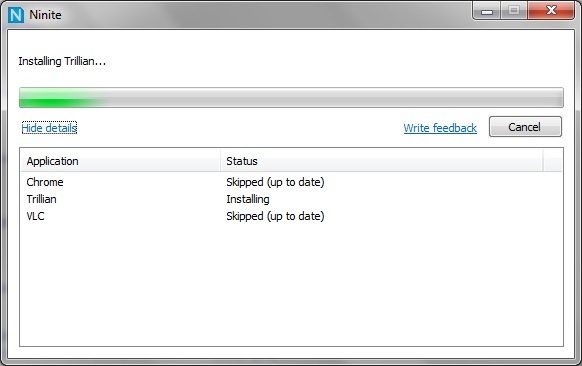Select the Chrome row in the list

[292, 182]
